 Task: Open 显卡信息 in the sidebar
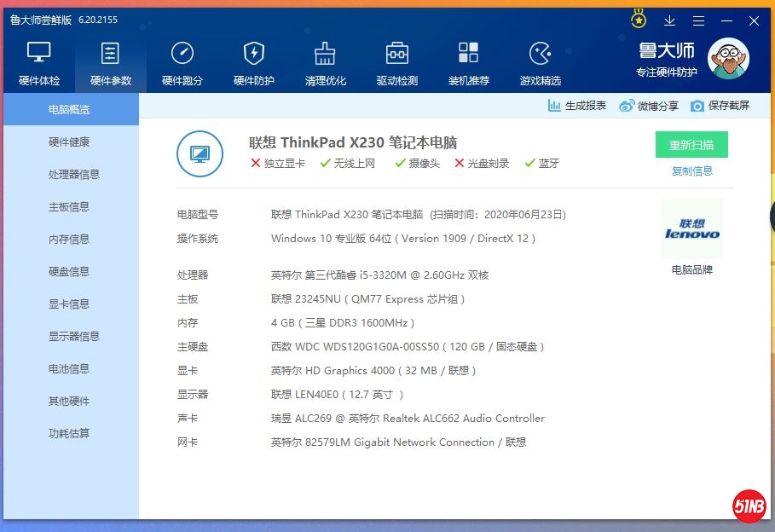tap(69, 304)
